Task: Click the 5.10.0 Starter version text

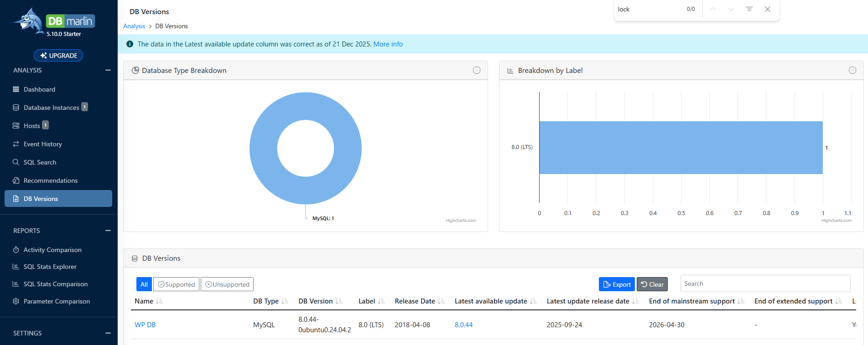Action: [64, 34]
